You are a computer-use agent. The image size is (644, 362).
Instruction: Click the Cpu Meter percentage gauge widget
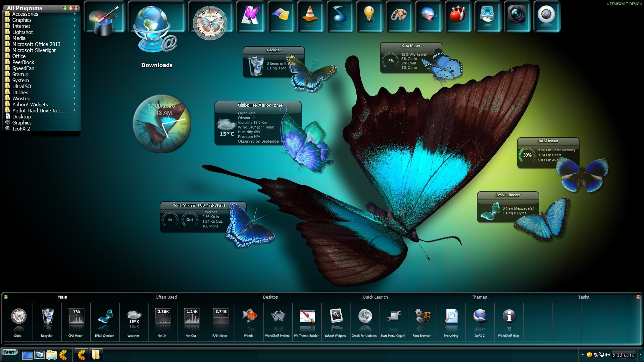pos(390,61)
